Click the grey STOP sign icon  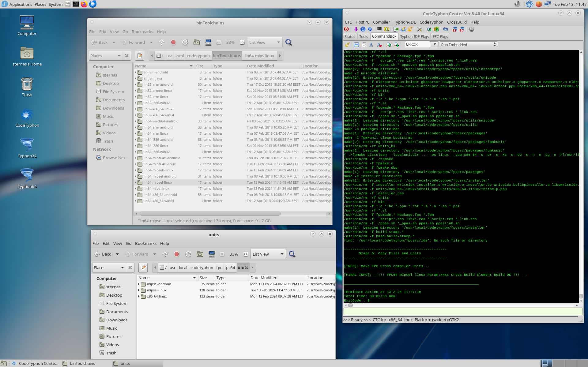click(472, 29)
